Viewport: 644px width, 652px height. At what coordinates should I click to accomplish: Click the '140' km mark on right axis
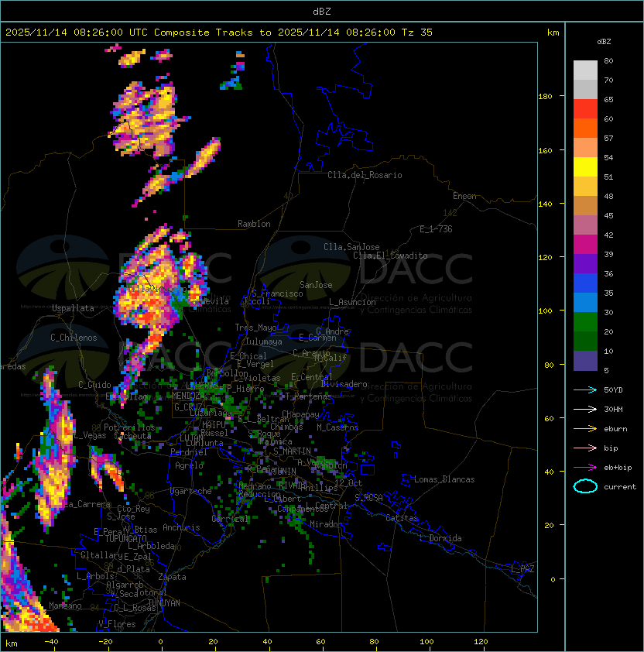click(x=545, y=204)
